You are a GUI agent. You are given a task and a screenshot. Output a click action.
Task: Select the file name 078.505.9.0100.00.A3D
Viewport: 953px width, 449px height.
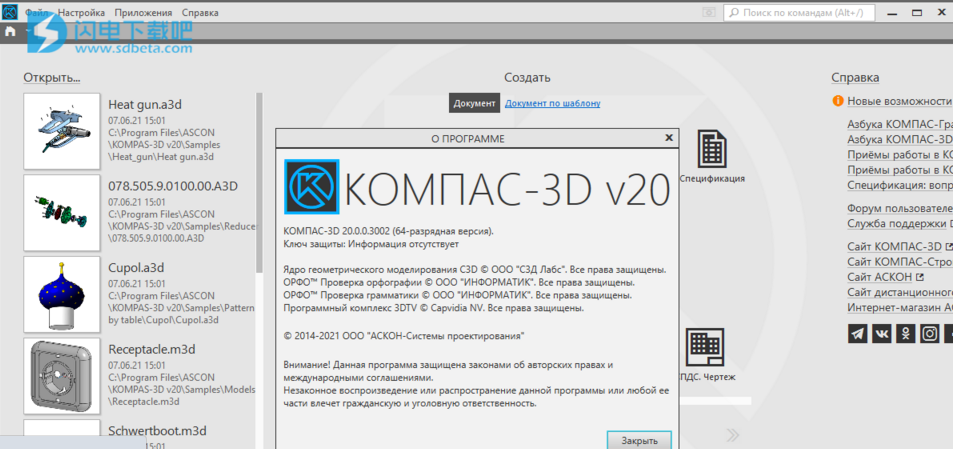pos(173,186)
